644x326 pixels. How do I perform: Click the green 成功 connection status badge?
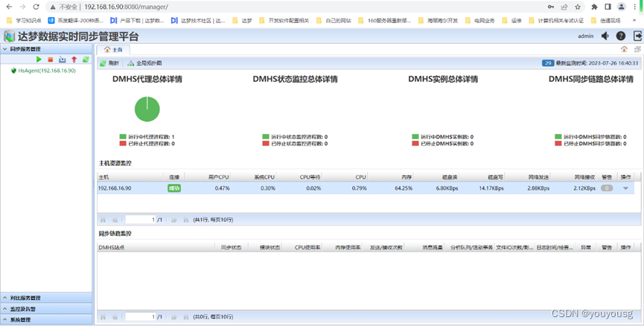174,188
